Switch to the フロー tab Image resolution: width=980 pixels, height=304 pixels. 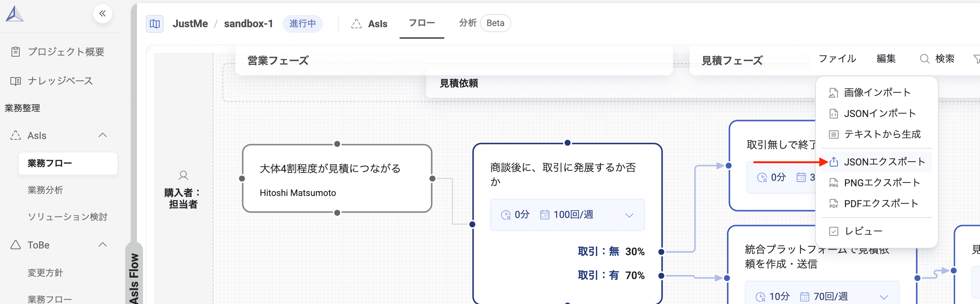click(x=422, y=23)
